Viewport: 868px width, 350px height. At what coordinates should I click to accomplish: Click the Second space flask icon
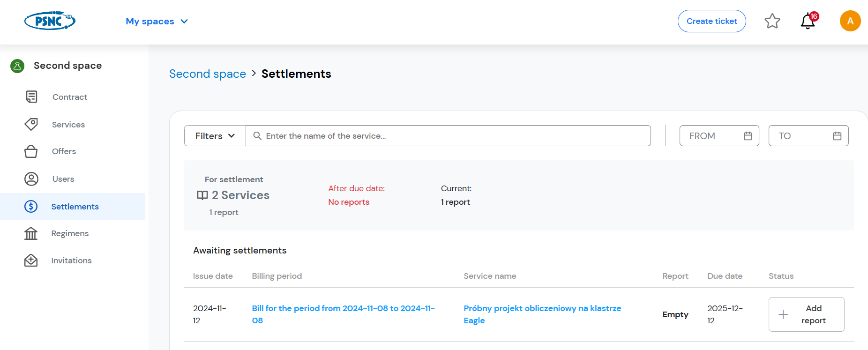click(17, 66)
